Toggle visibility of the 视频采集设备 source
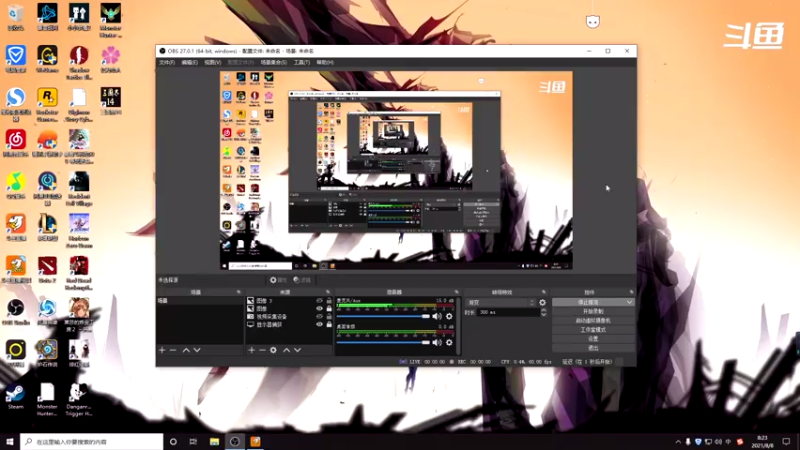The height and width of the screenshot is (450, 800). 319,316
